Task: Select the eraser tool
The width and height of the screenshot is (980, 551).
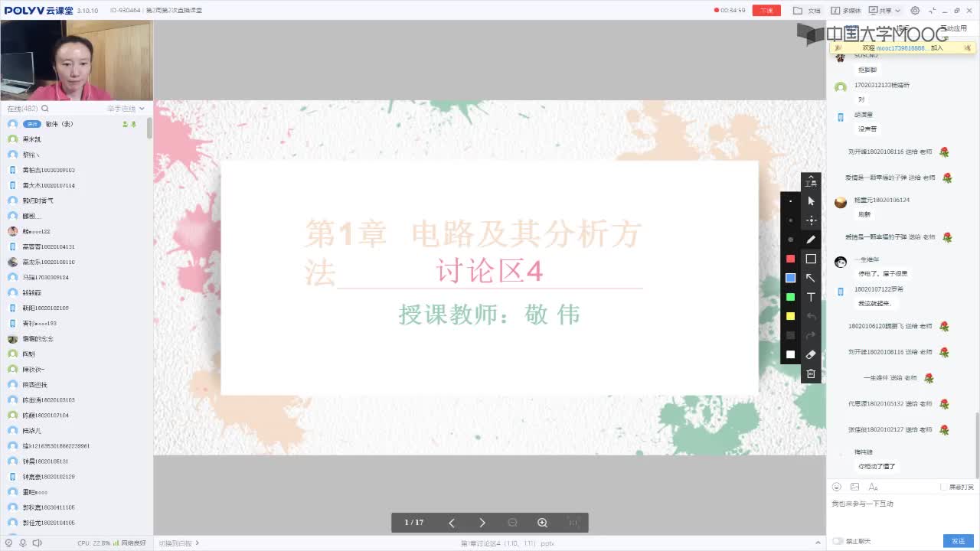Action: coord(811,354)
